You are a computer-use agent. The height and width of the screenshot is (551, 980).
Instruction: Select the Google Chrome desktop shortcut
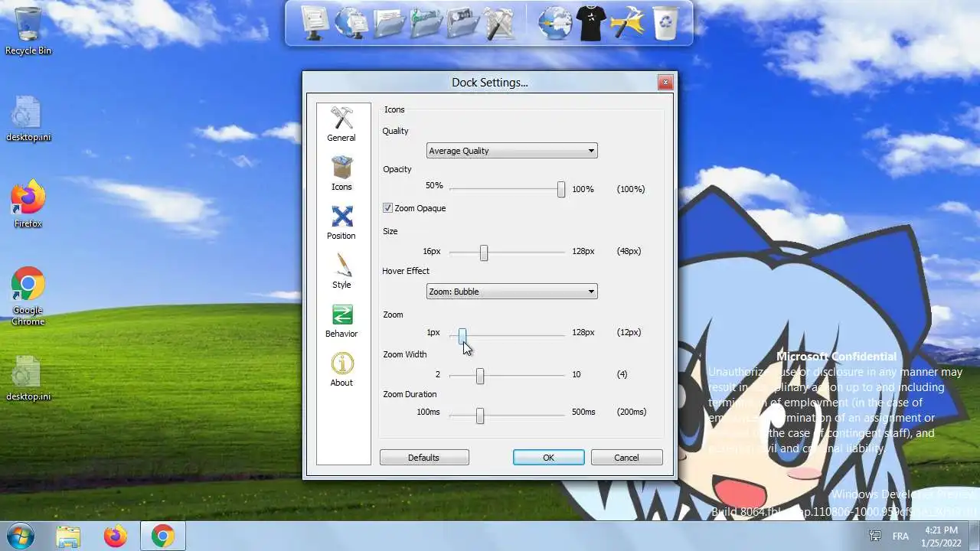[x=28, y=296]
